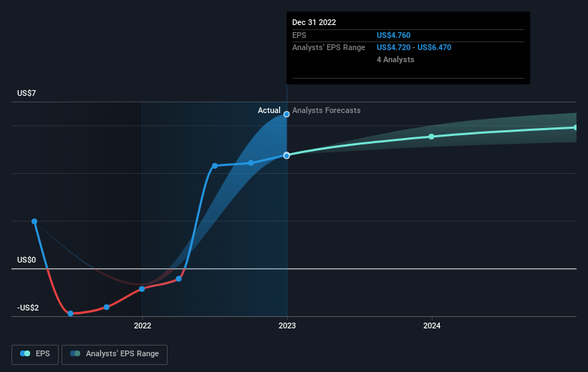Toggle the Analysts' EPS Range legend
The width and height of the screenshot is (588, 372).
coord(115,354)
